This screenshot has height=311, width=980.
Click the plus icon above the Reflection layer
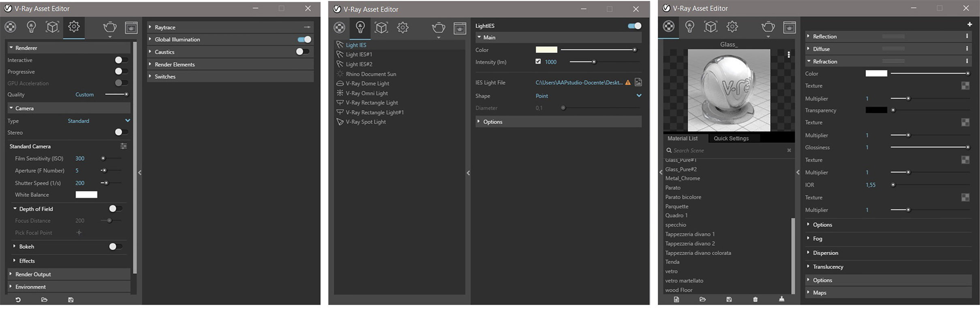pyautogui.click(x=969, y=24)
